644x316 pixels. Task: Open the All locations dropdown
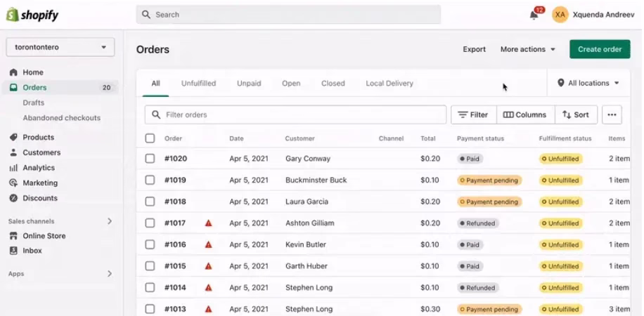coord(588,83)
